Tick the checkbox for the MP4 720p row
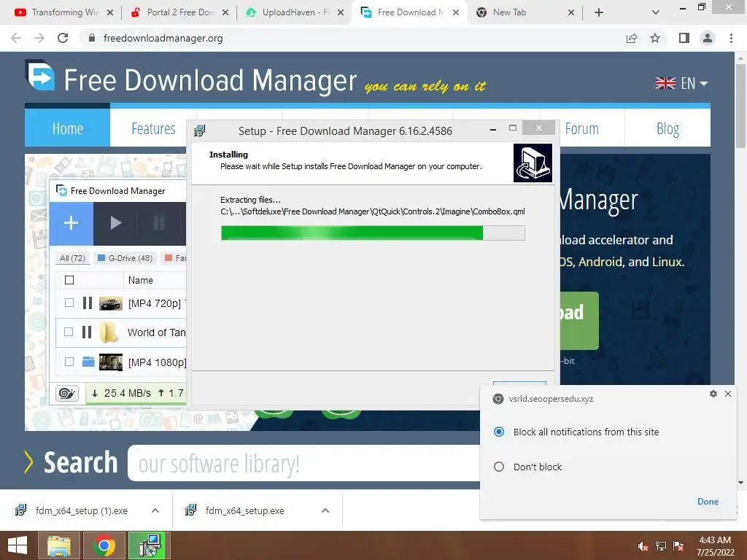Viewport: 747px width, 560px height. (69, 303)
